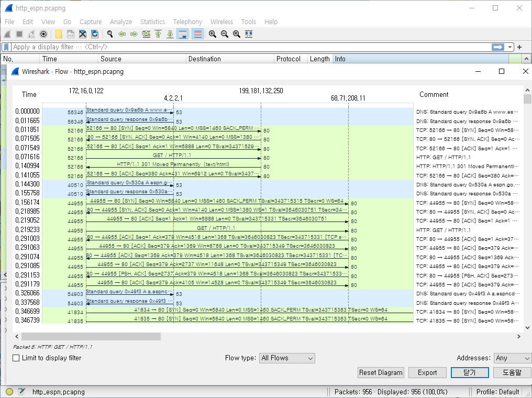This screenshot has width=532, height=398.
Task: Open the Telephony menu
Action: click(x=187, y=21)
